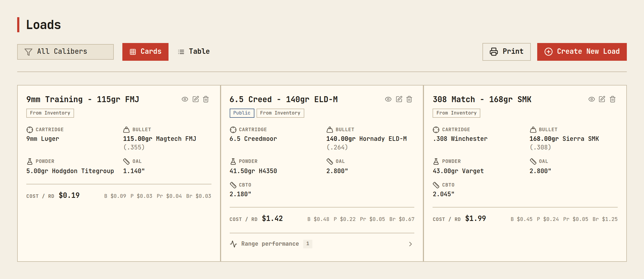Click 5.00gr Hodgdon Titegroup powder text

pos(70,171)
